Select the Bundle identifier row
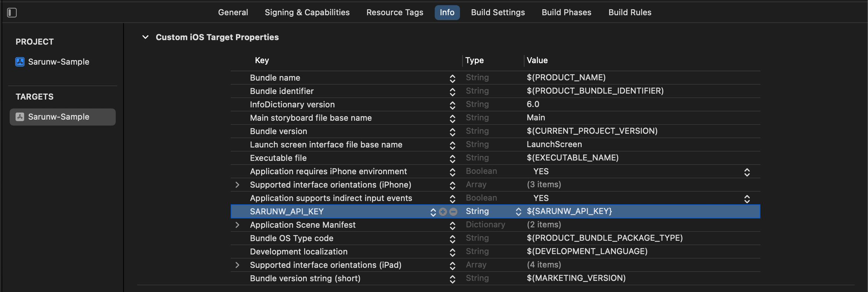Image resolution: width=868 pixels, height=292 pixels. 282,91
